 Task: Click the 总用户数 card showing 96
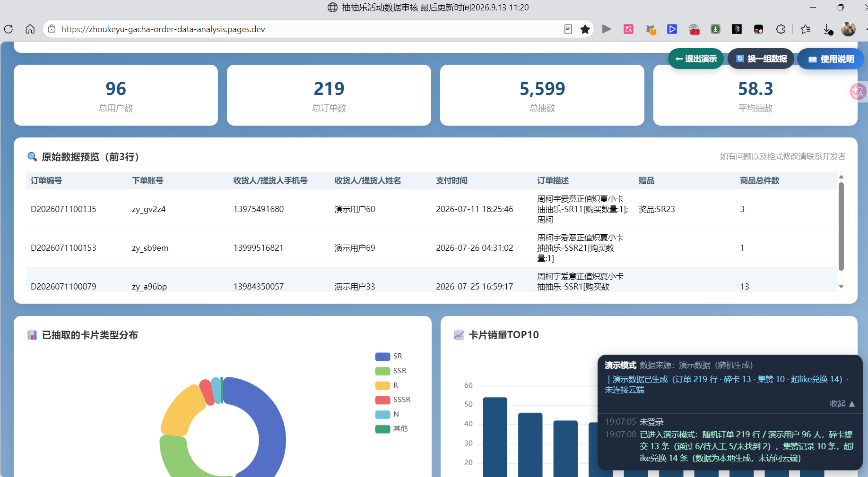(116, 95)
